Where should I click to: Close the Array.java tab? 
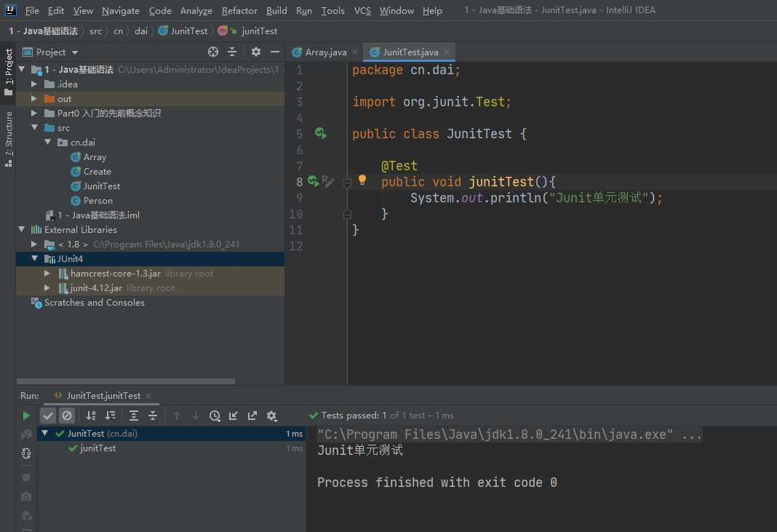[x=355, y=52]
